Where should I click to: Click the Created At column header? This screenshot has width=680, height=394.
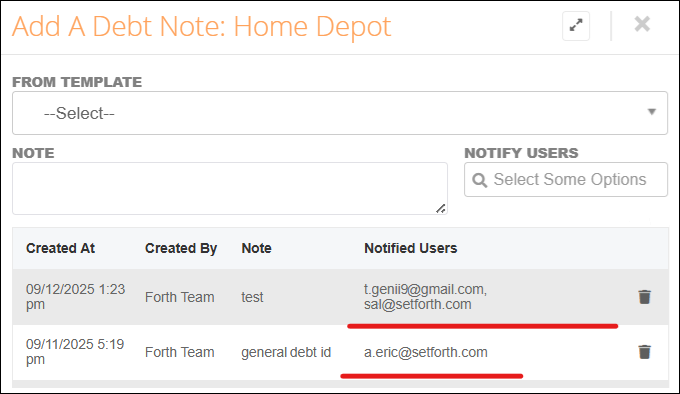pyautogui.click(x=60, y=248)
